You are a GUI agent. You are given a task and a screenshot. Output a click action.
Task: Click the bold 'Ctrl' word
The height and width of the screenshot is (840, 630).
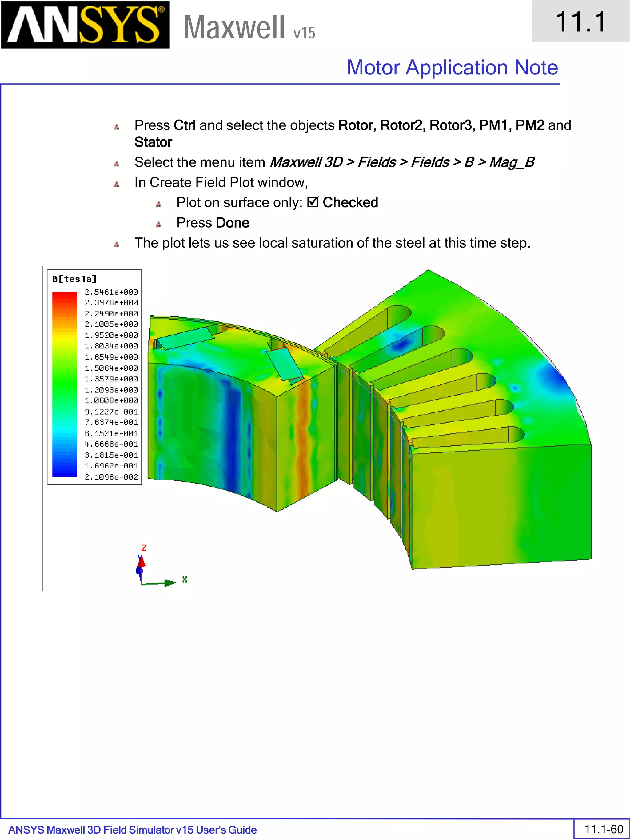click(x=185, y=125)
